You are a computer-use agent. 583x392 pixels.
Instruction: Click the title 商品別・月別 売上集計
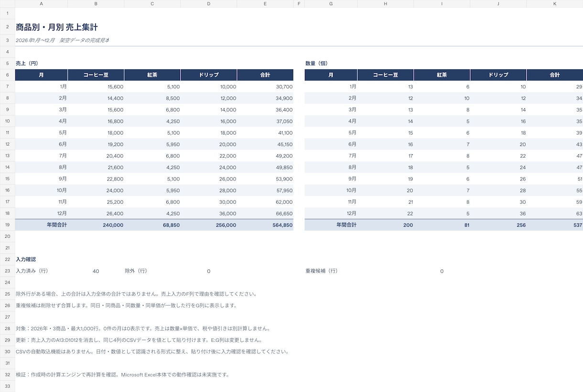coord(57,27)
